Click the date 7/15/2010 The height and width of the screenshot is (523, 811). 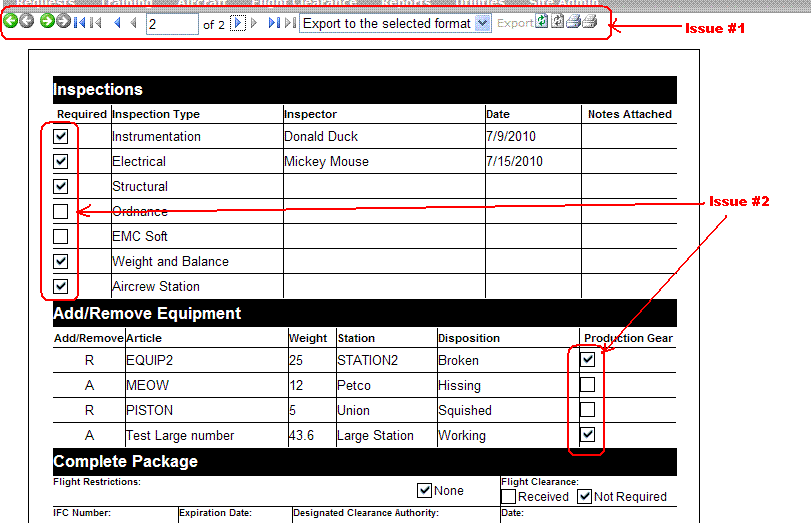(515, 161)
